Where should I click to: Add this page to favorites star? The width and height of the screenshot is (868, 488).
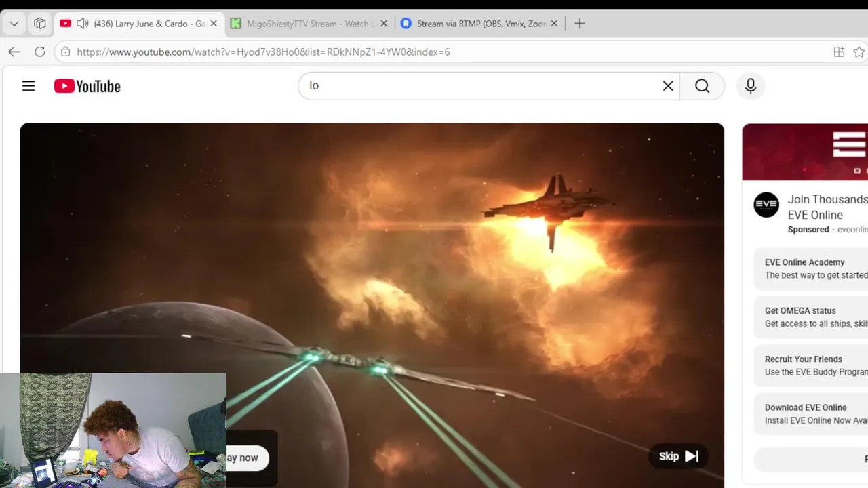(859, 52)
